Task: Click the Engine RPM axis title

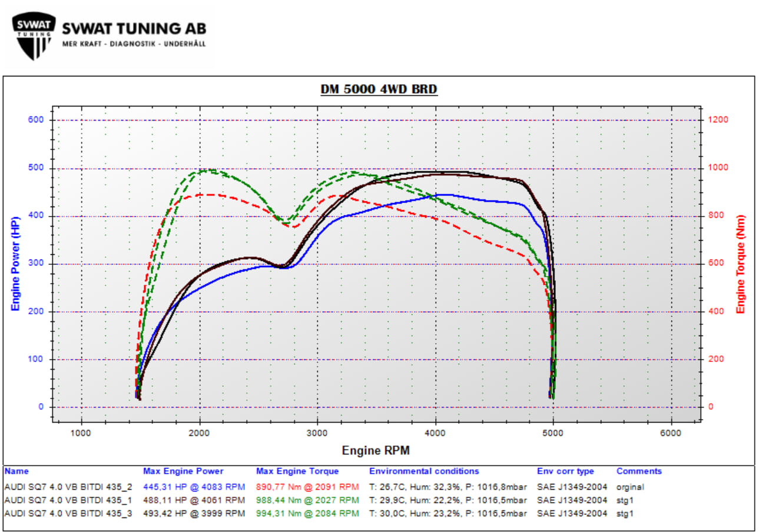Action: click(376, 451)
